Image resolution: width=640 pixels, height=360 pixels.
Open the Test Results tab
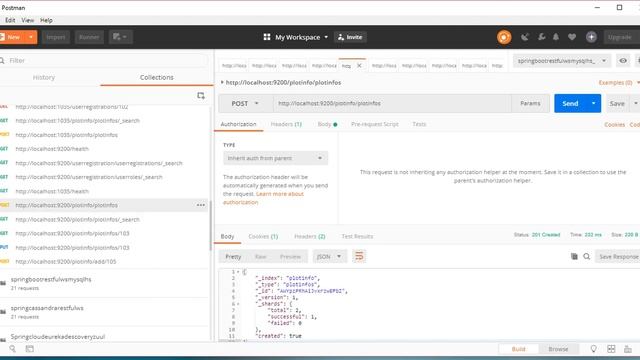(x=357, y=236)
